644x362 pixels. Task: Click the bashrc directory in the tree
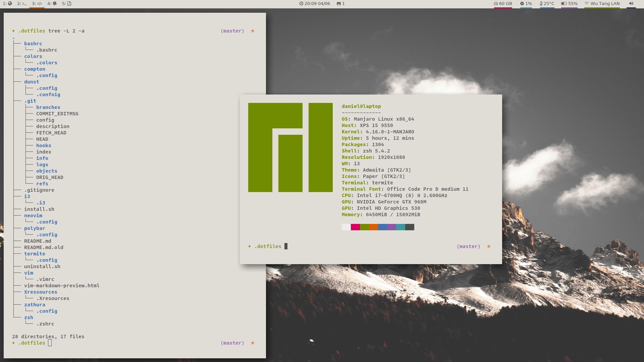[x=33, y=44]
